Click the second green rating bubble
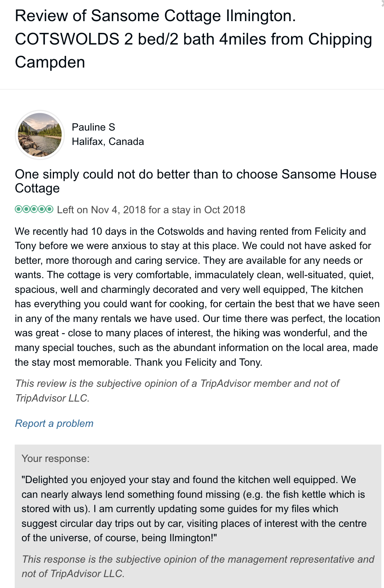This screenshot has width=384, height=588. [26, 209]
